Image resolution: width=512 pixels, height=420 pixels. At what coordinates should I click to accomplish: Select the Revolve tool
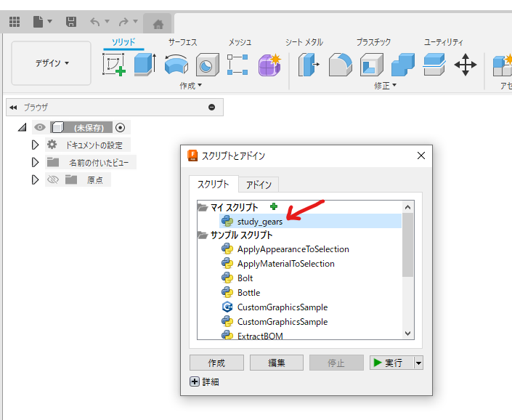(176, 65)
